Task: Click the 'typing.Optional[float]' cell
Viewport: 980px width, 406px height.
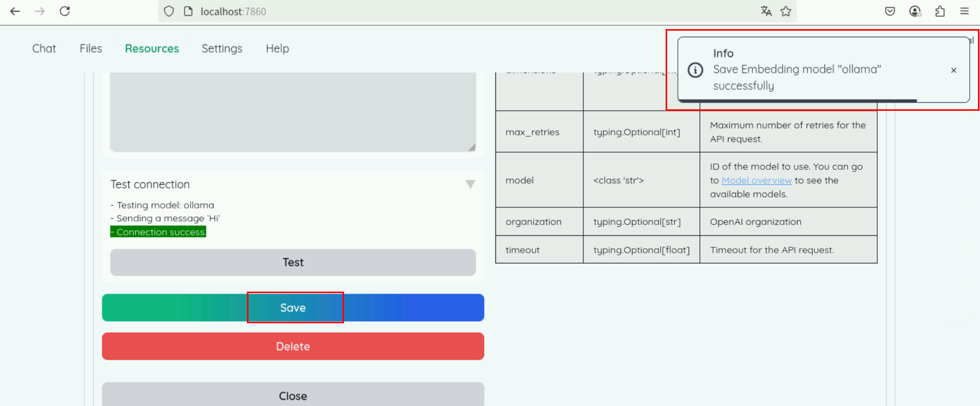Action: pos(642,250)
